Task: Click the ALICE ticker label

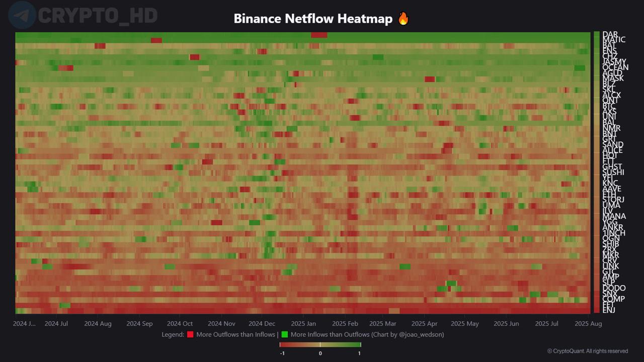Action: pos(612,150)
